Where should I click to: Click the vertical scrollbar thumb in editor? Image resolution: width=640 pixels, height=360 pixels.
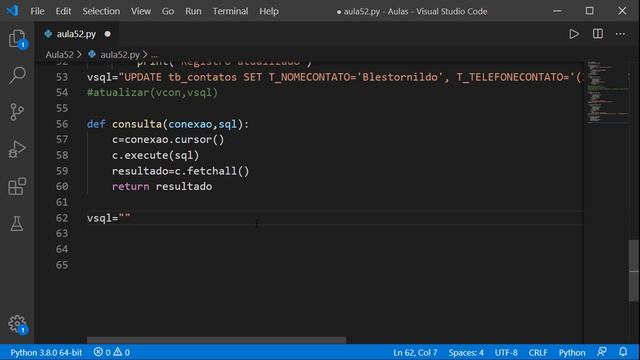point(633,270)
